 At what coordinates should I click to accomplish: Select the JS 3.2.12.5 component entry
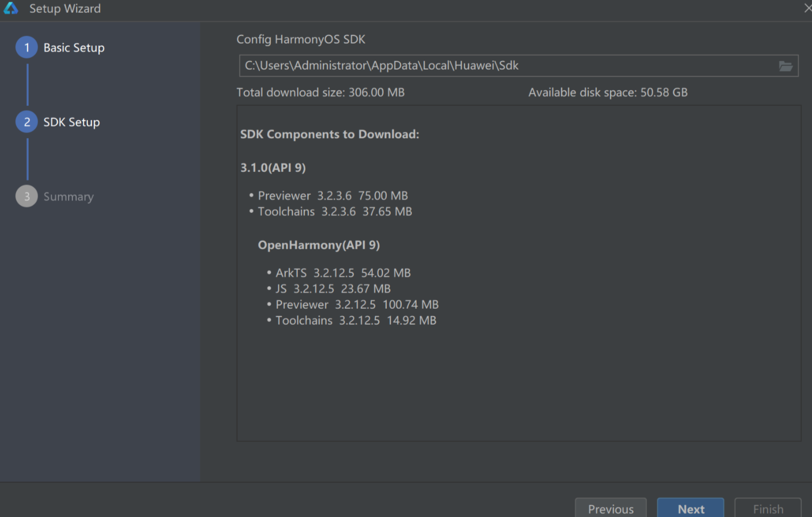pos(333,289)
